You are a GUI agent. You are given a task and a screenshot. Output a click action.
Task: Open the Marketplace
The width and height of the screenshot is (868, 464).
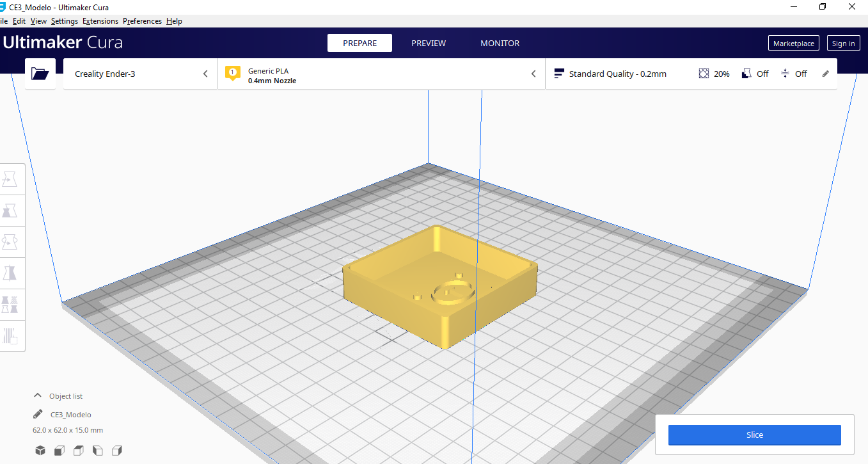(794, 44)
